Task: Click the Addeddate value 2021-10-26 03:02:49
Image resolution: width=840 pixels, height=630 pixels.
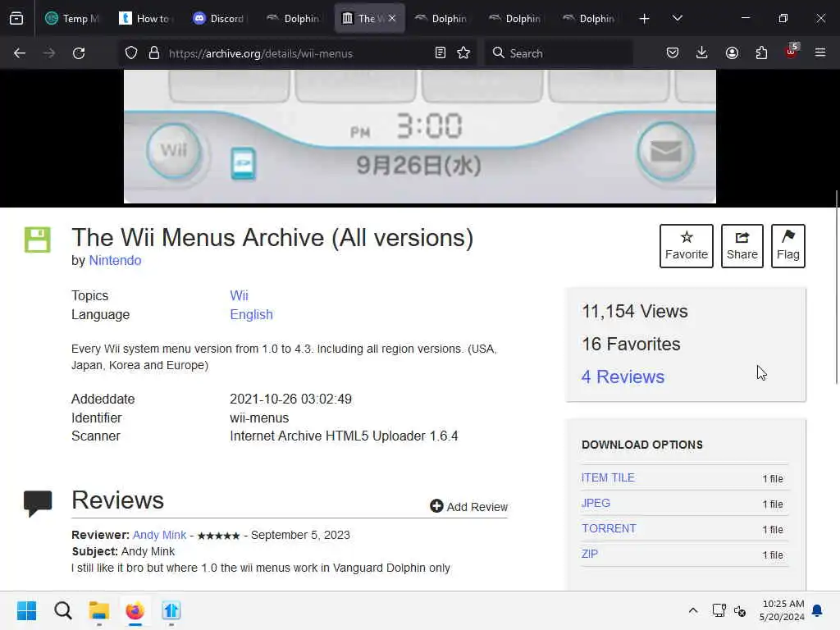Action: click(x=291, y=399)
